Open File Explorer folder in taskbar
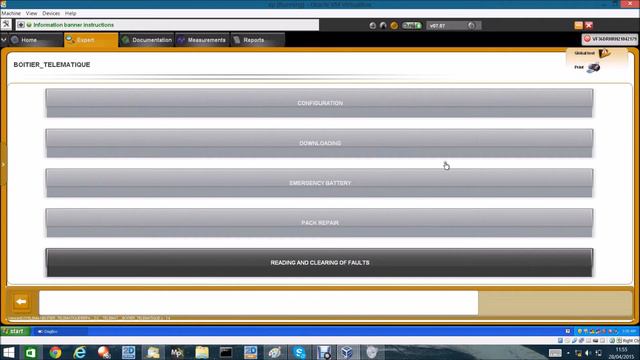Viewport: 640px width, 360px height. [x=202, y=352]
